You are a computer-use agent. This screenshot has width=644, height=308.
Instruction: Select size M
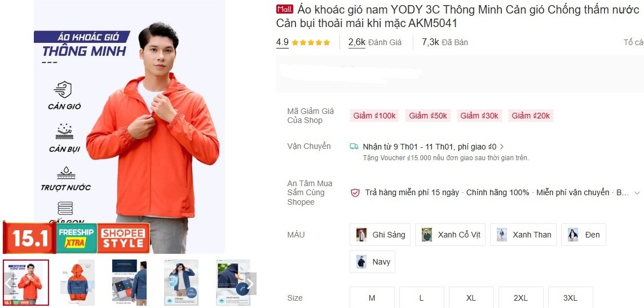click(x=372, y=298)
